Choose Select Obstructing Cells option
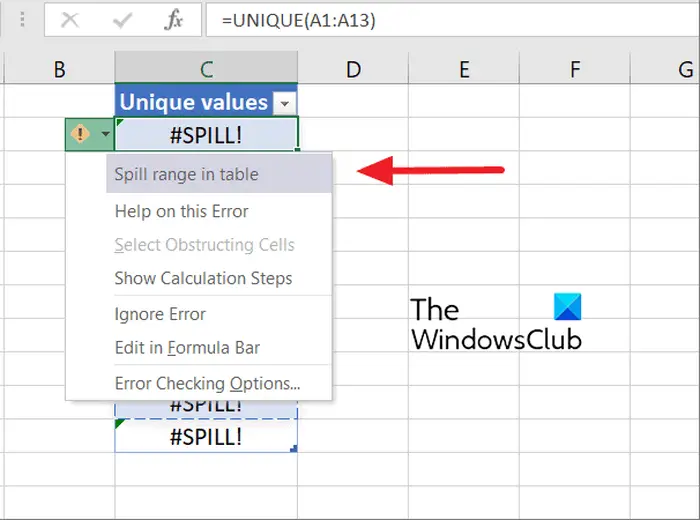The width and height of the screenshot is (700, 520). (x=204, y=245)
